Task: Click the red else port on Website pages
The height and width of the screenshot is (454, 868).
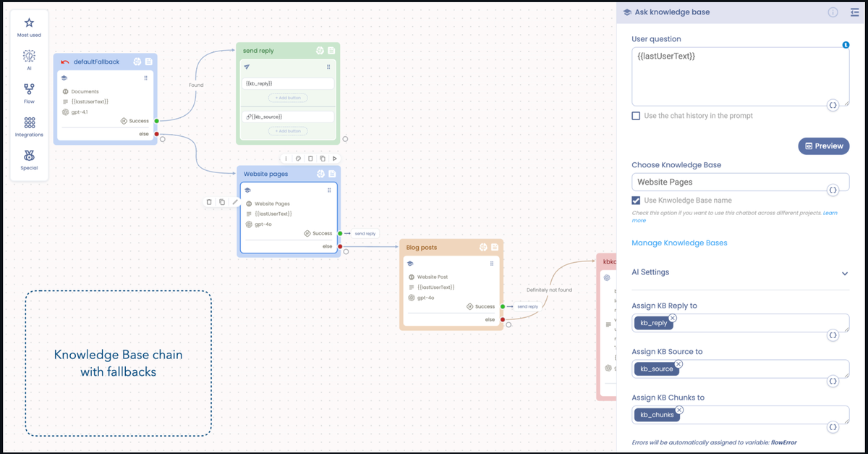Action: (340, 247)
